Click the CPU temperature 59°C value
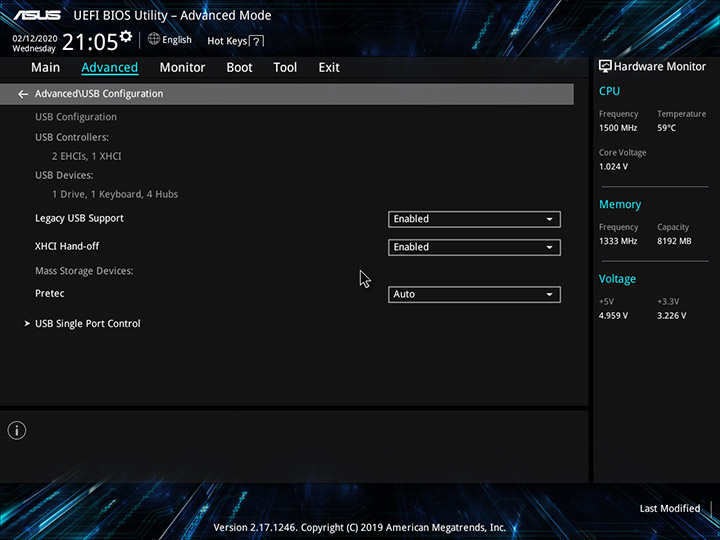The width and height of the screenshot is (720, 540). pos(666,128)
